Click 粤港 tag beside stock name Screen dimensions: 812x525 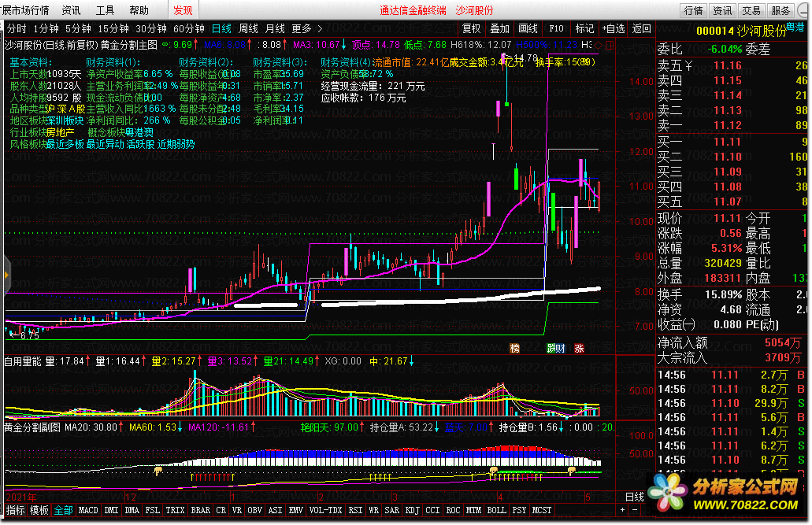point(795,27)
